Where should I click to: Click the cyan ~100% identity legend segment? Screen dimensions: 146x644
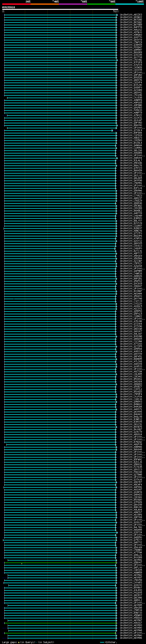130,4
